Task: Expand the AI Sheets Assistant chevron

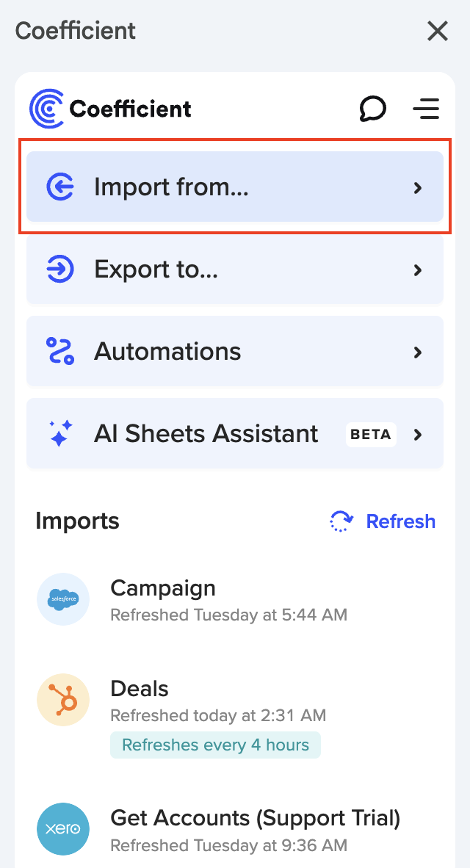Action: click(x=418, y=435)
